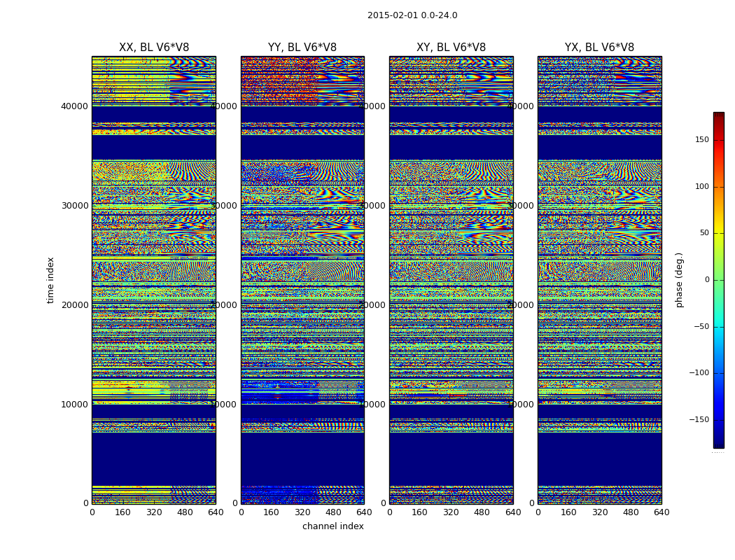Select the XX, BL V6*V8 subplot title
This screenshot has width=735, height=560.
click(154, 48)
